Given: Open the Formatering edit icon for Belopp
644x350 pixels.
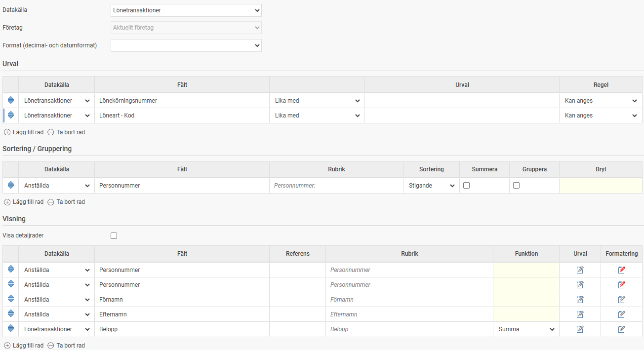Looking at the screenshot, I should pos(621,329).
